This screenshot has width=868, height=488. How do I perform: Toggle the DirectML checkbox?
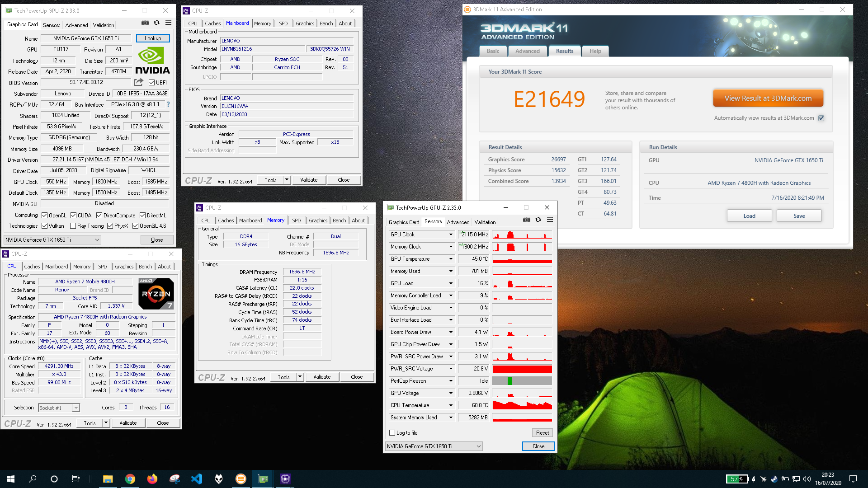click(x=143, y=216)
